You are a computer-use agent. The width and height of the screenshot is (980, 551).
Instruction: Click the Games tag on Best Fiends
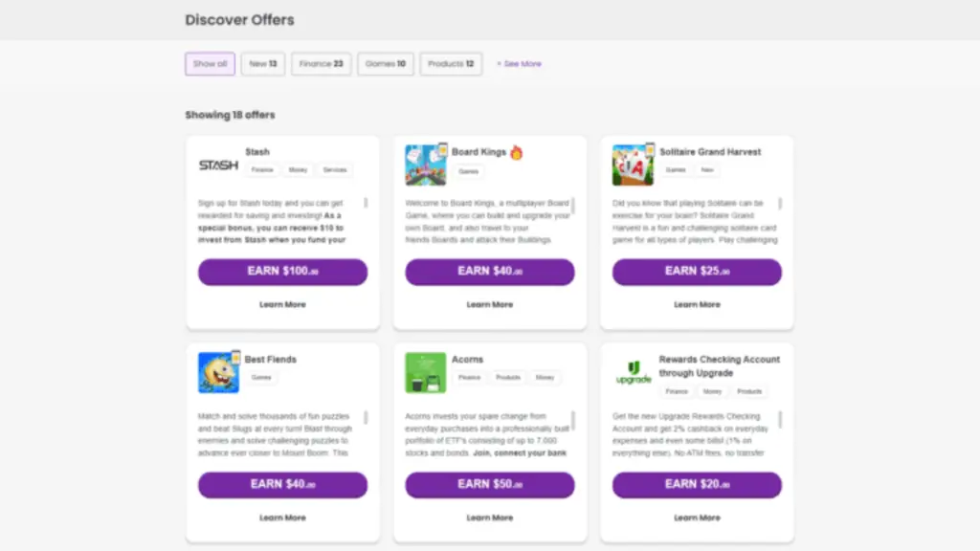(261, 377)
